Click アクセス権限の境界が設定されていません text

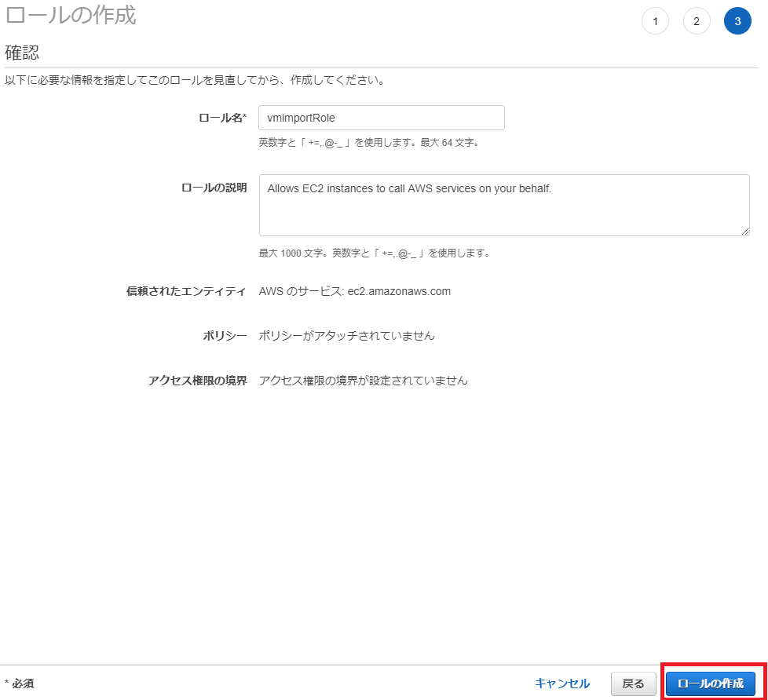(x=363, y=381)
